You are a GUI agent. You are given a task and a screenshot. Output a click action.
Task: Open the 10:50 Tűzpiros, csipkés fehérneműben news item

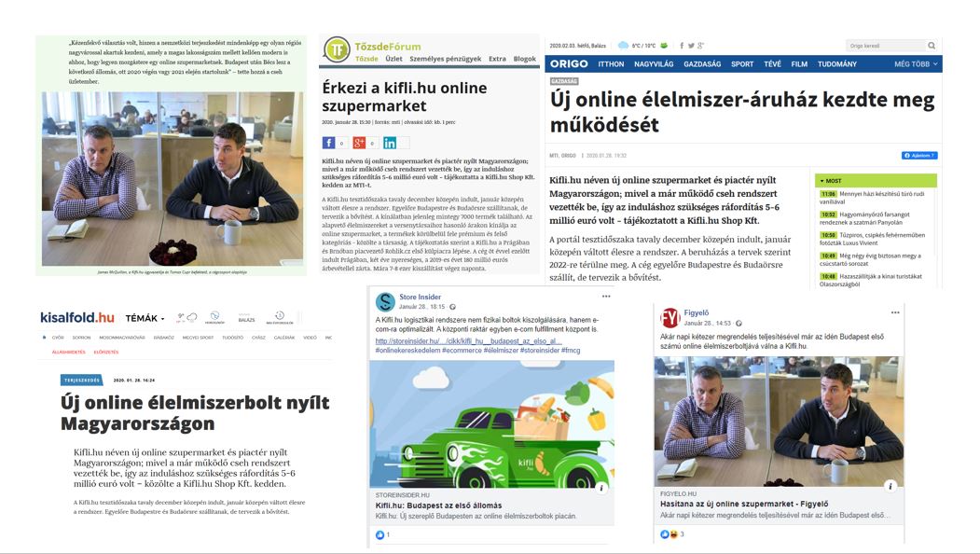tap(873, 239)
